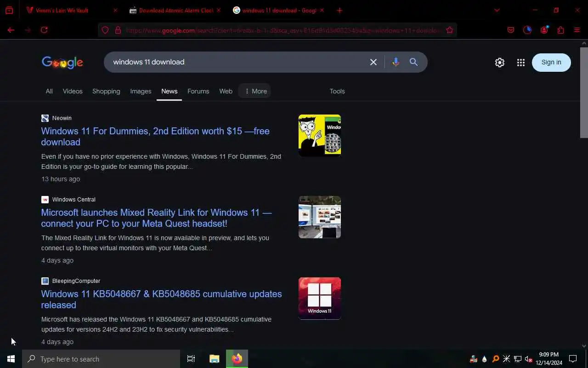Click the BleepingComputer source label

76,281
